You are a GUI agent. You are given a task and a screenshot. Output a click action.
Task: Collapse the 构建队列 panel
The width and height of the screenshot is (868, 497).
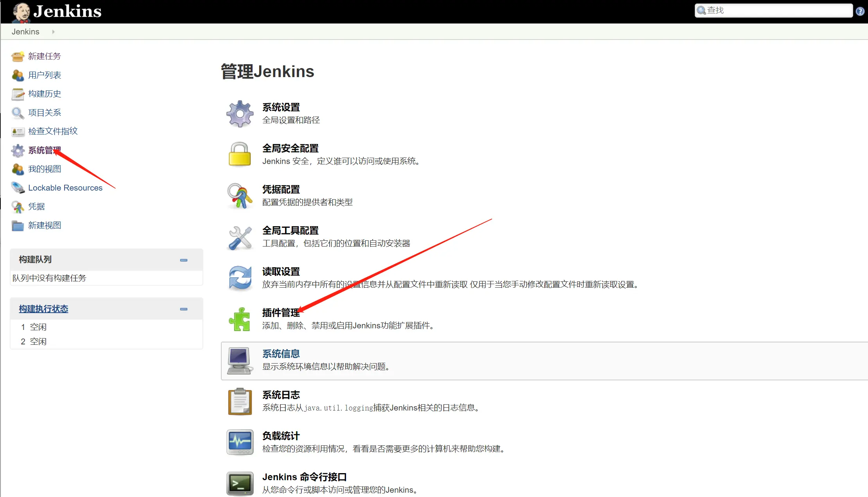point(184,260)
